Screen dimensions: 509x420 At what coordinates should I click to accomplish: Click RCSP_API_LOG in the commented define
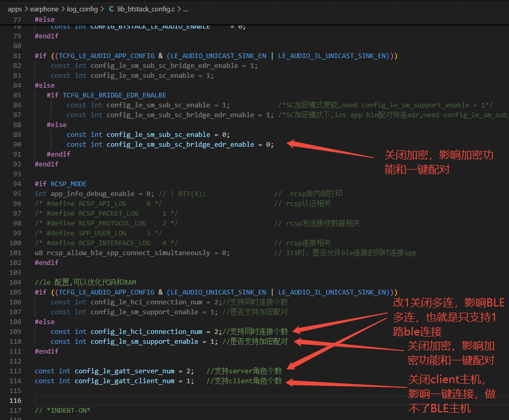coord(103,204)
